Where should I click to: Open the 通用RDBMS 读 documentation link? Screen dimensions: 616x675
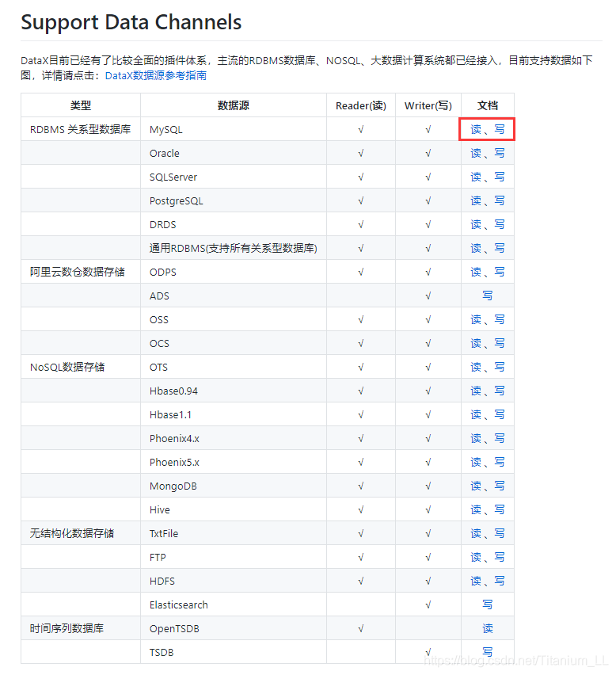pos(476,248)
